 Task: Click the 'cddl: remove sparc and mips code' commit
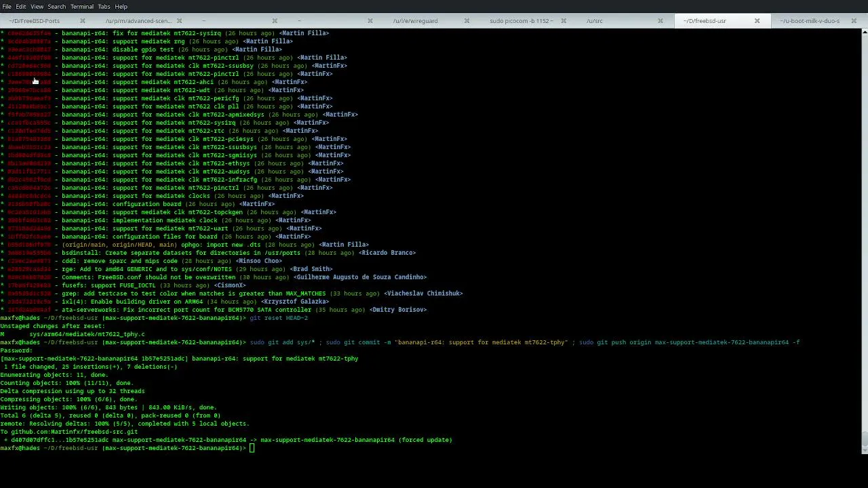141,261
